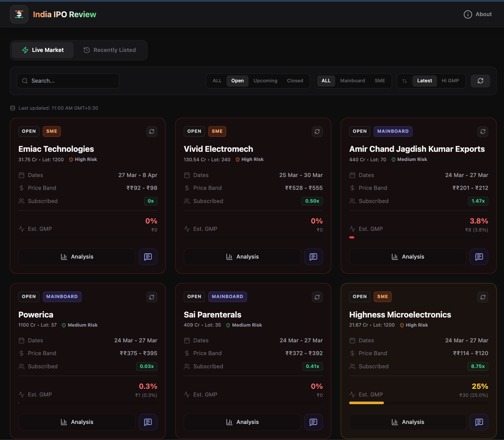Refresh the Emiac Technologies card

coord(152,131)
